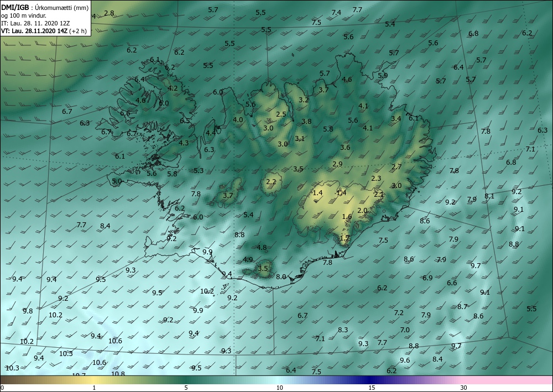
Task: Select the 2.9 map value
Action: point(337,164)
